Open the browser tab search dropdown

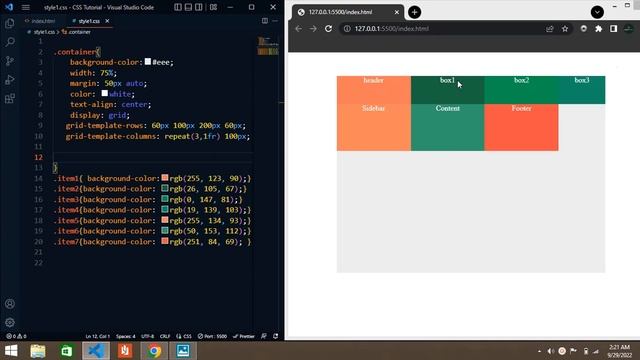click(x=597, y=12)
